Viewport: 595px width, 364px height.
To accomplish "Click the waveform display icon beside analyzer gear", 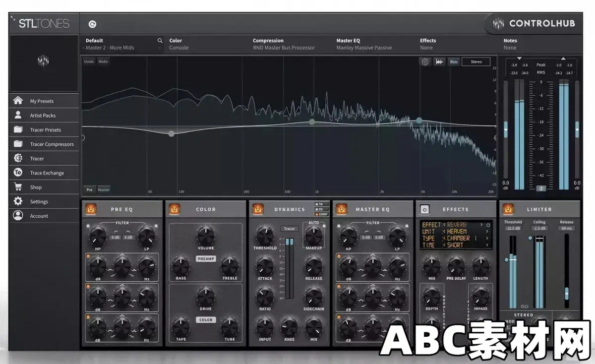I will tap(439, 61).
